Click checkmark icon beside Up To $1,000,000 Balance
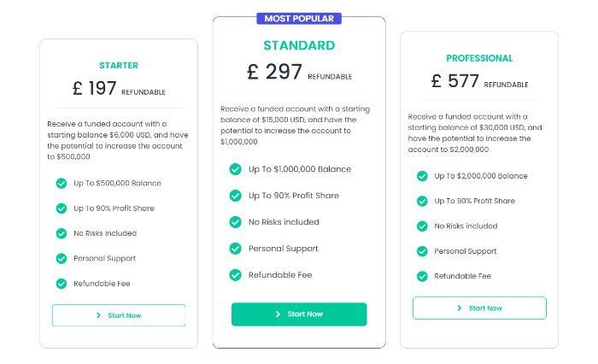Viewport: 598px width, 364px height. 235,169
